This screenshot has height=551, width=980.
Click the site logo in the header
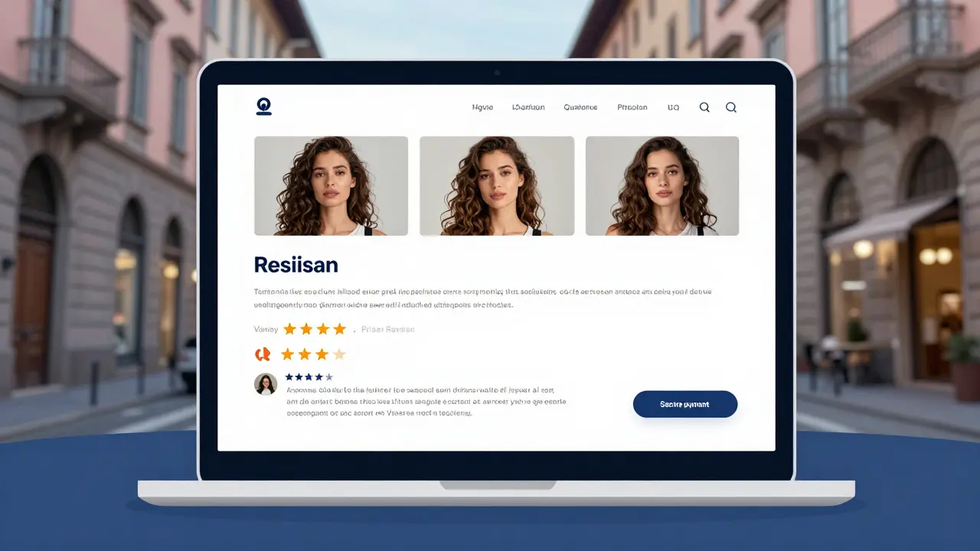(x=263, y=106)
